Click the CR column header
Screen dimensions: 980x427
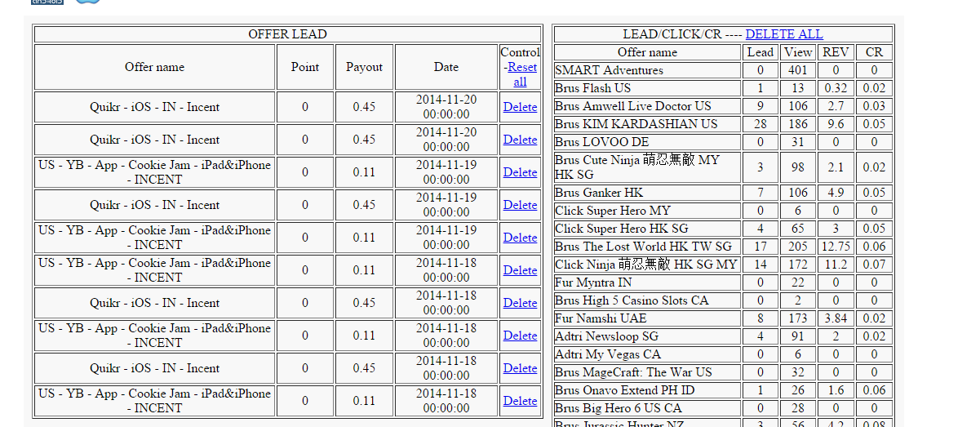(x=874, y=52)
